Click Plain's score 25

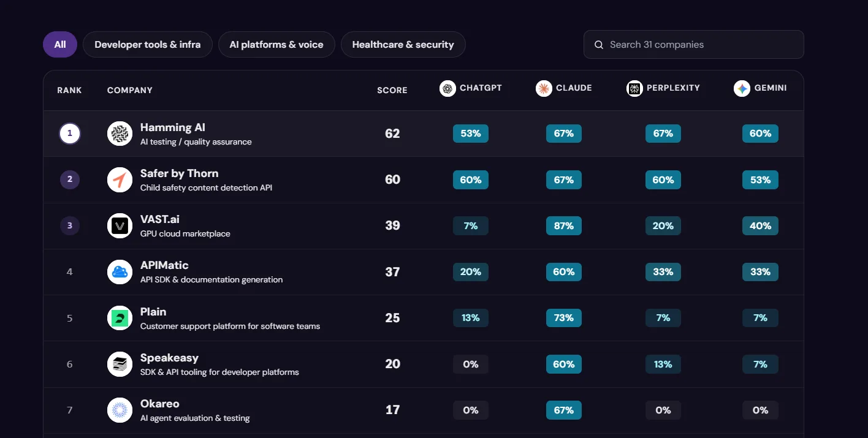pos(392,318)
